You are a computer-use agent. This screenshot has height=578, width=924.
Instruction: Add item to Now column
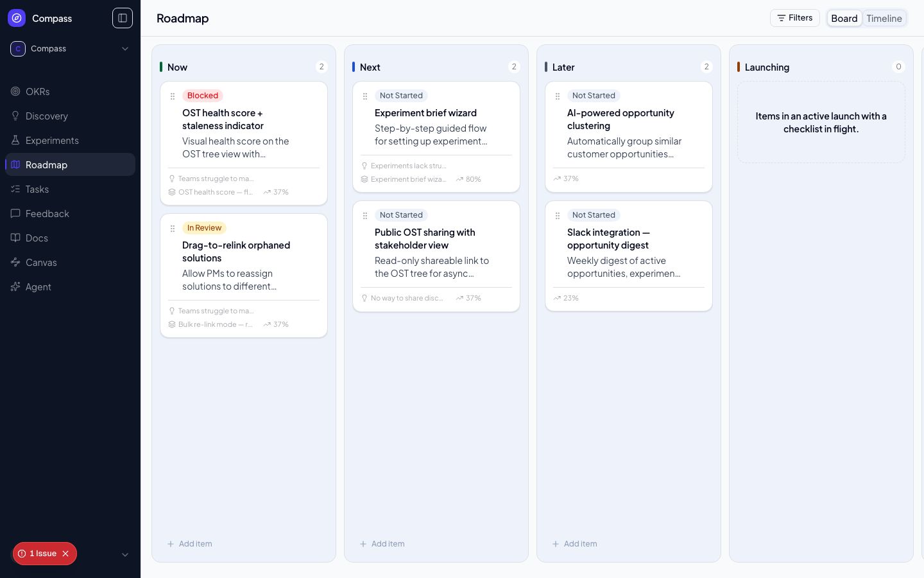190,544
